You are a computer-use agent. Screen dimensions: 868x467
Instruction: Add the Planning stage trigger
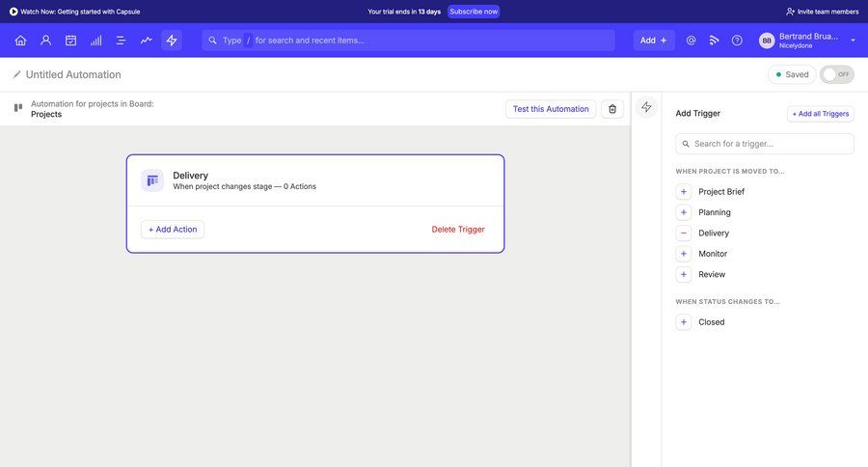pos(684,212)
